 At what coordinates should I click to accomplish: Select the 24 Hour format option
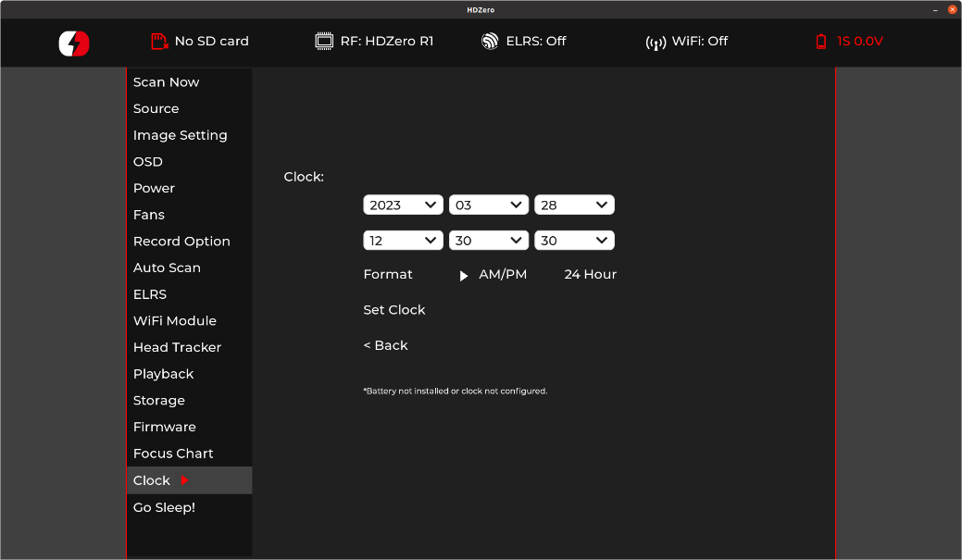(x=590, y=275)
